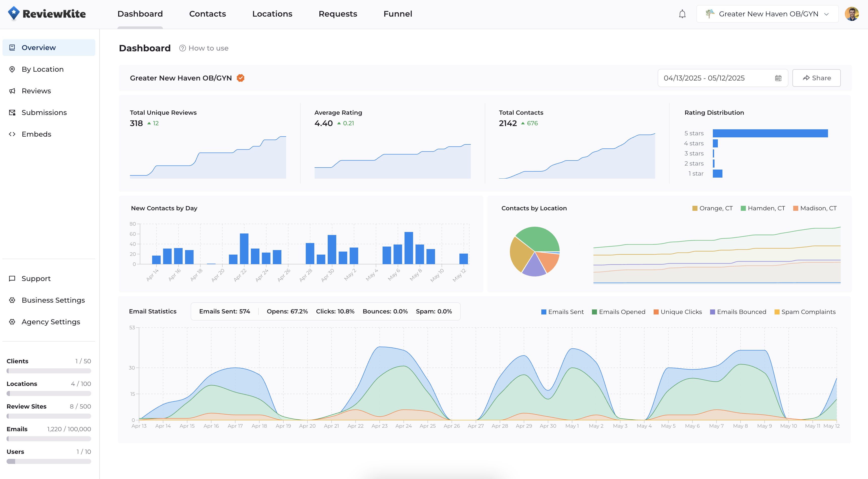Click the notification bell icon

682,14
